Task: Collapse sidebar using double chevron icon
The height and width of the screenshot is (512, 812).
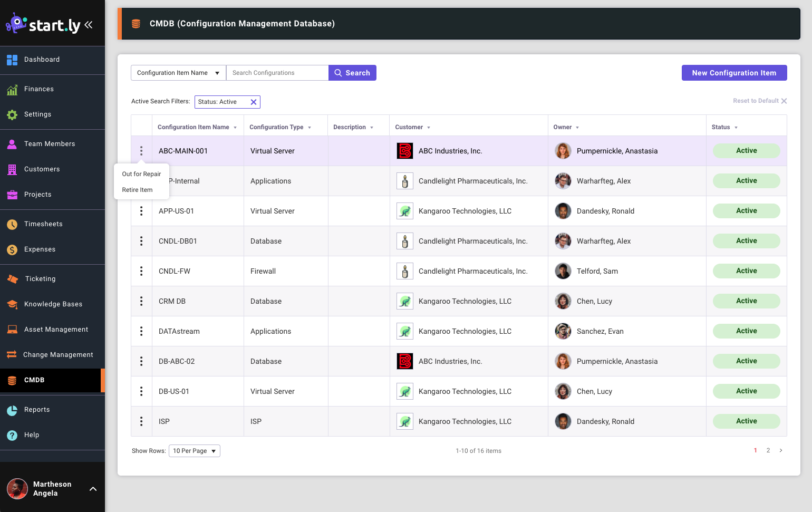Action: coord(89,25)
